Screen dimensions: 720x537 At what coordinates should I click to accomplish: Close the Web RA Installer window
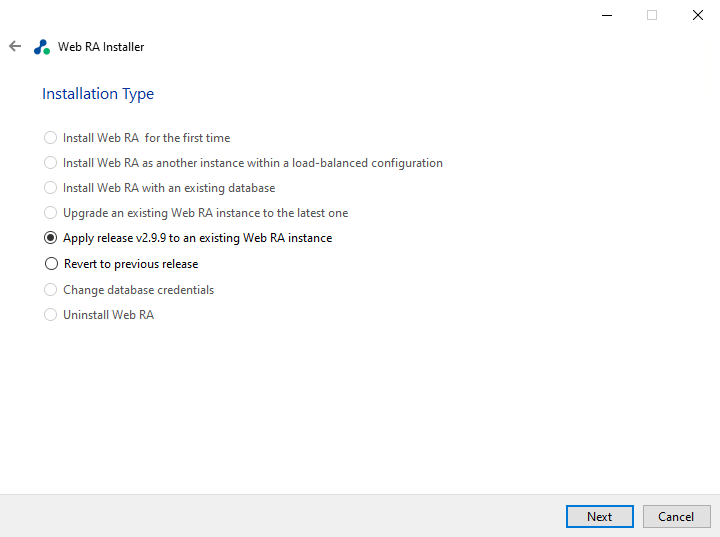697,15
